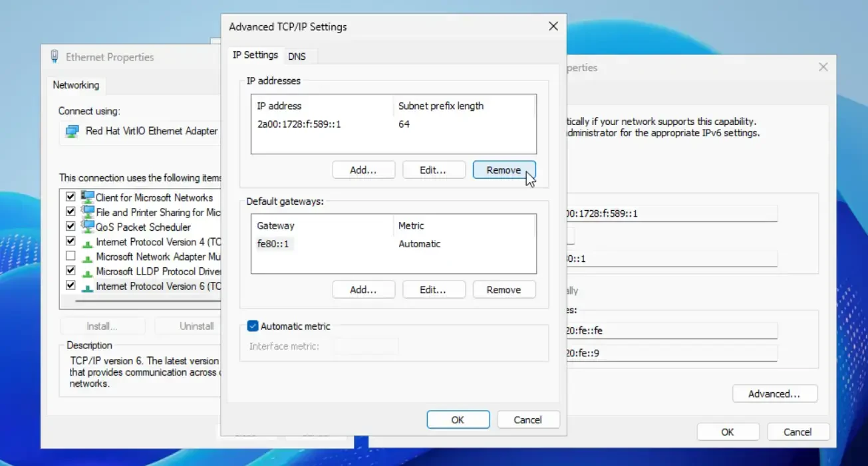The height and width of the screenshot is (466, 868).
Task: Remove the selected IP address entry
Action: pyautogui.click(x=504, y=170)
